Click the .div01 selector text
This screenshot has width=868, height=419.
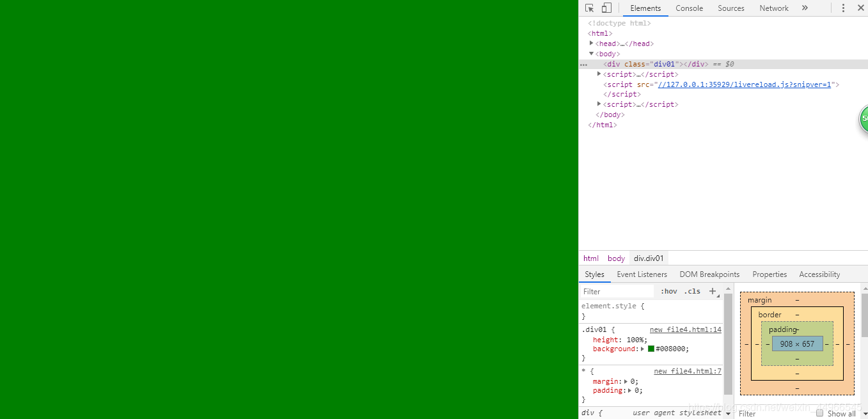pos(594,330)
